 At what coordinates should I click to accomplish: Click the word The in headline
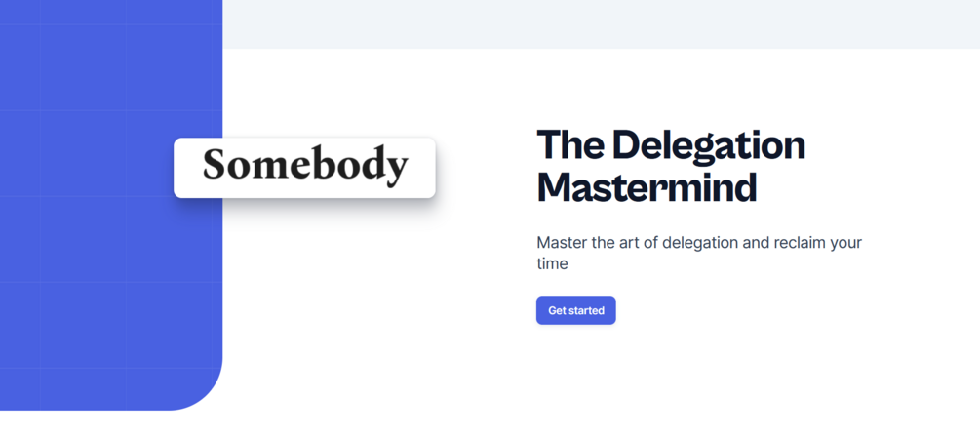pyautogui.click(x=570, y=144)
